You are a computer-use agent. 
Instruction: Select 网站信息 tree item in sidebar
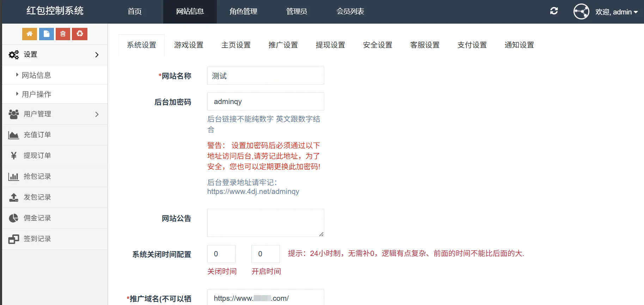tap(36, 75)
